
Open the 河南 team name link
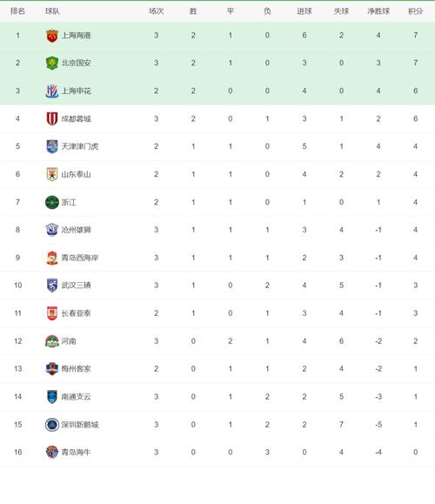pyautogui.click(x=69, y=341)
